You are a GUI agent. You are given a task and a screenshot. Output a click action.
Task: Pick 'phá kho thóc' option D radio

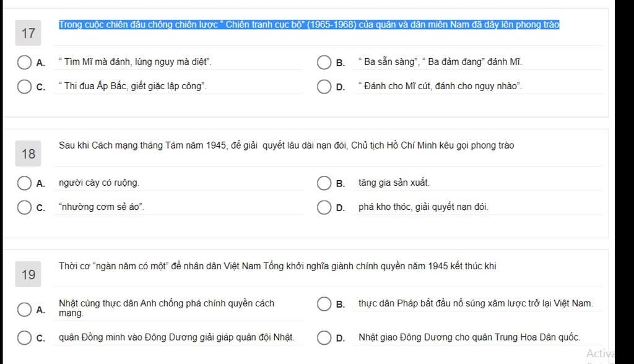(x=324, y=207)
